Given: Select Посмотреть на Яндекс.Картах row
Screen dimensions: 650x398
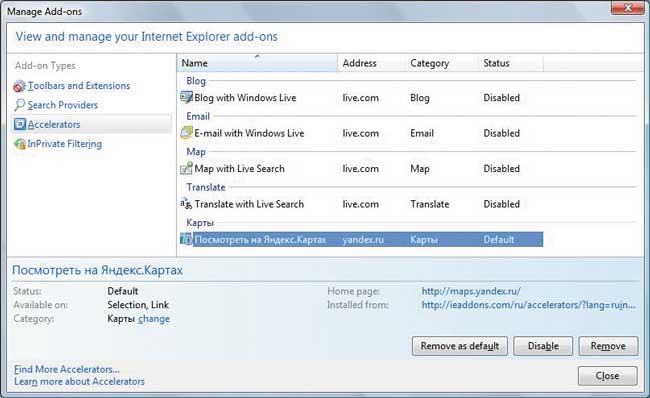Looking at the screenshot, I should coord(361,240).
